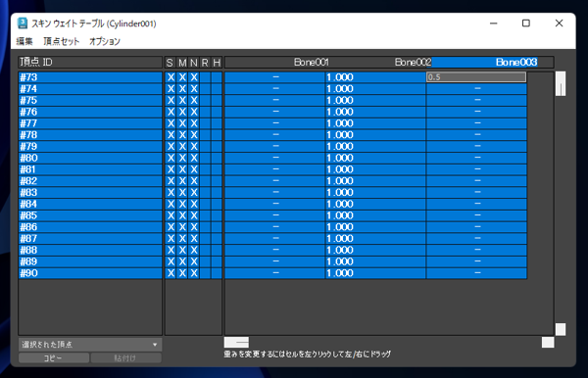Toggle the R flag for vertex #90

205,273
